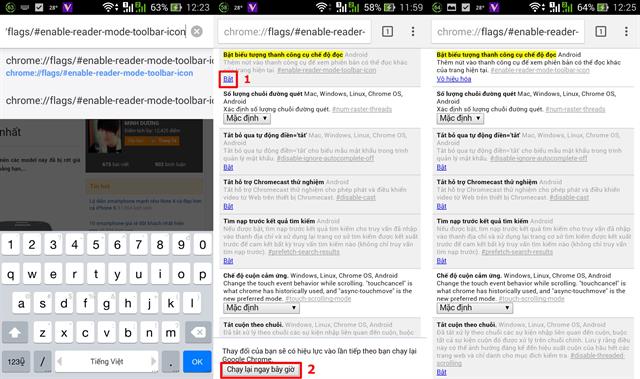
Task: Tap the letter a key
Action: pos(21,304)
